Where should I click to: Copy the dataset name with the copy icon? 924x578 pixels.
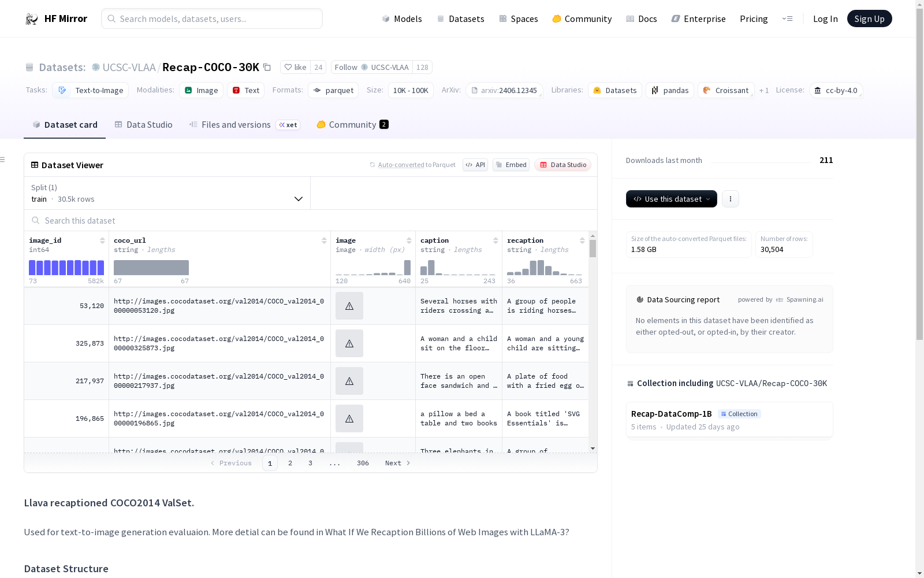267,67
